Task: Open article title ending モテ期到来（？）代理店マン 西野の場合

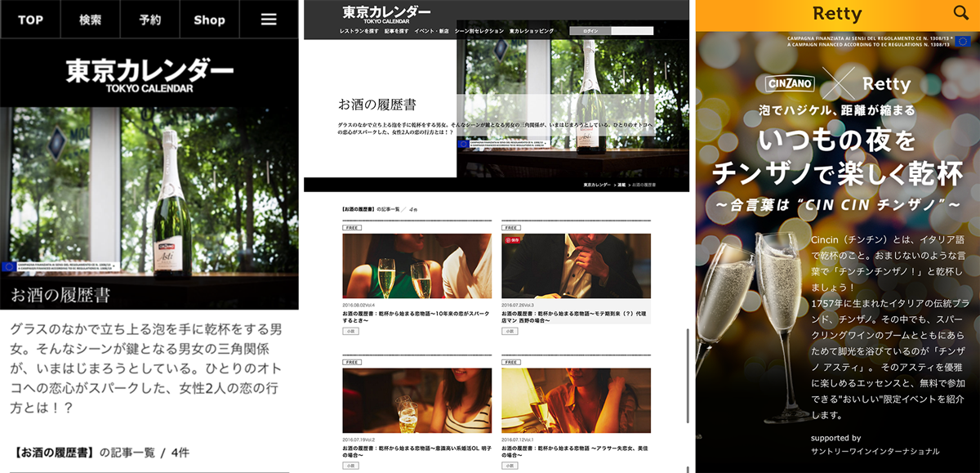Action: click(x=574, y=317)
